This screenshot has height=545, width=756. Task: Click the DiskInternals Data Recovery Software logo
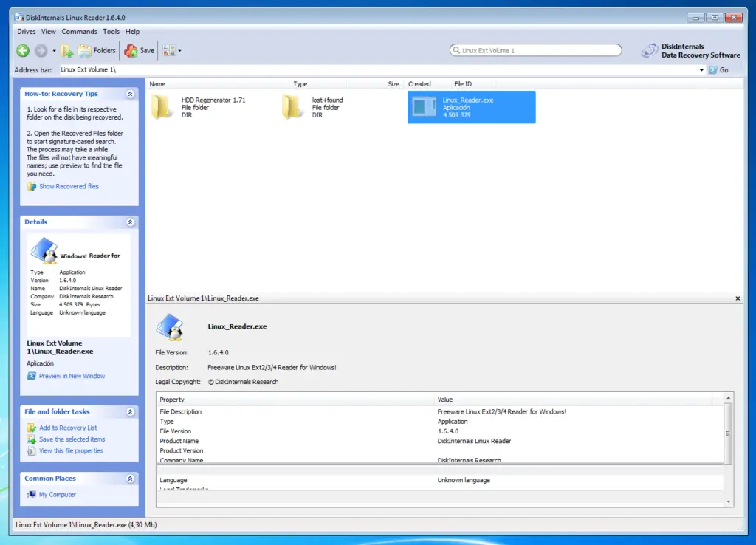coord(691,51)
